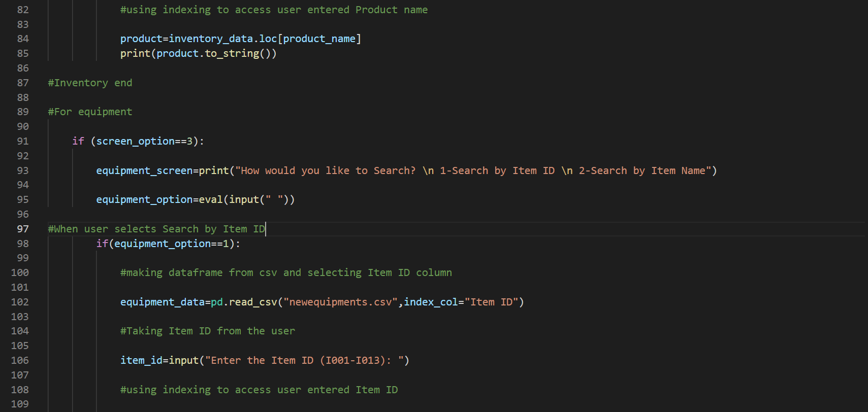Screen dimensions: 868x412
Task: Click 'product=inventory_data.loc' on line 84
Action: pos(199,39)
